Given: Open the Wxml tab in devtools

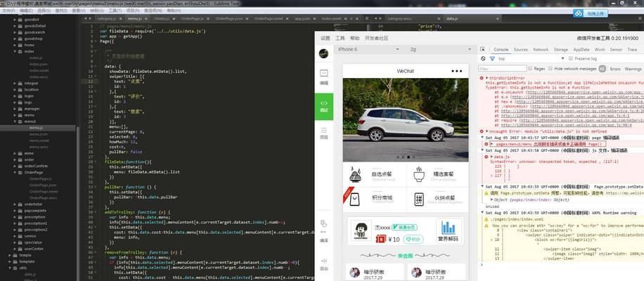Looking at the screenshot, I should click(x=599, y=49).
